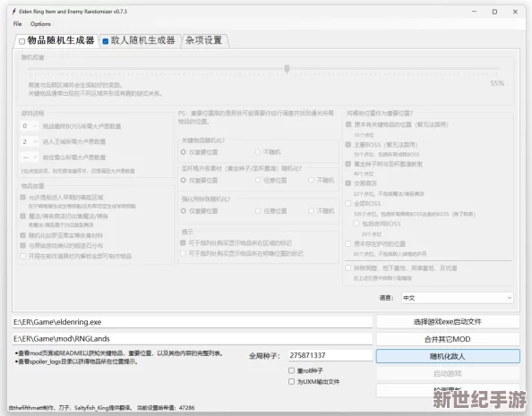532x416 pixels.
Task: Enable the 重roll种子 checkbox
Action: click(291, 370)
